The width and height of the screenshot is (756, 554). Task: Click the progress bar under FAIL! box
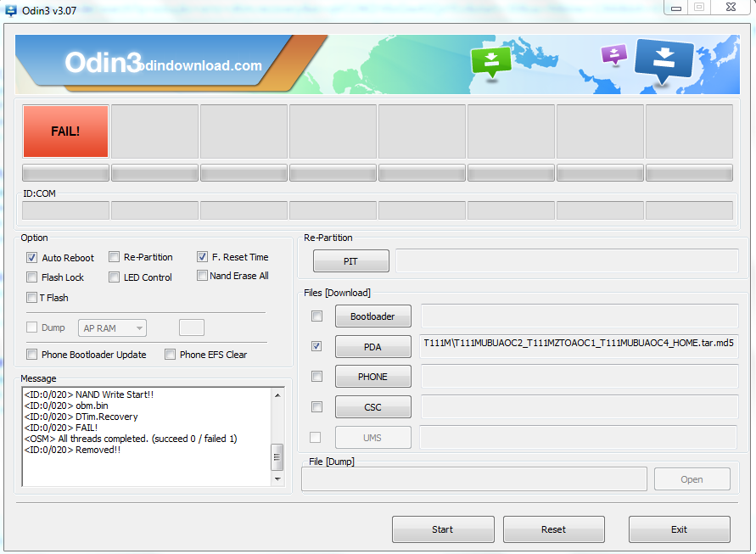65,172
